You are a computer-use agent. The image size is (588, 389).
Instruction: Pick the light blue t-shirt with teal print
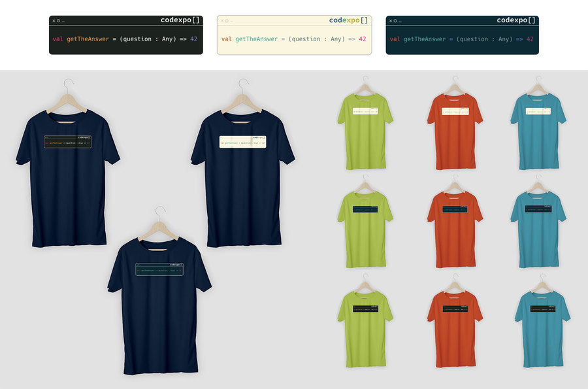tap(538, 229)
